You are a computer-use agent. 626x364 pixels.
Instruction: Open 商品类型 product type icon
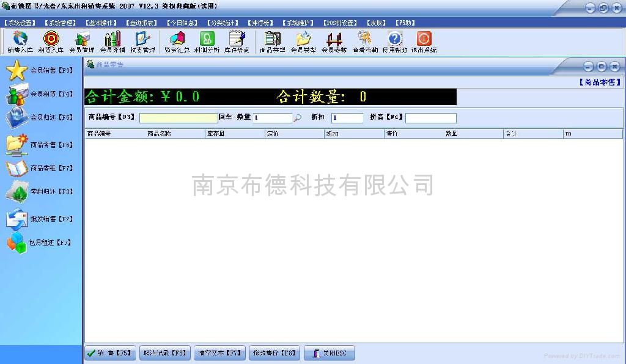pyautogui.click(x=273, y=42)
